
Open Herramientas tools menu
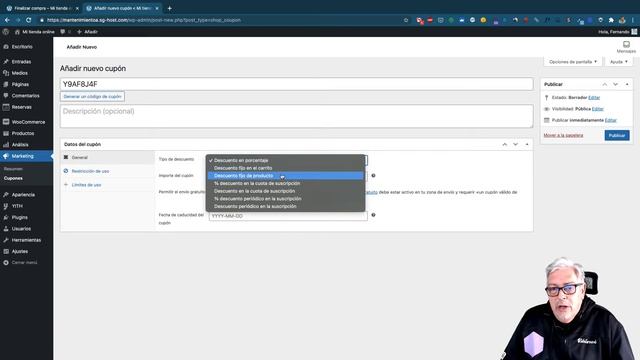[x=26, y=240]
